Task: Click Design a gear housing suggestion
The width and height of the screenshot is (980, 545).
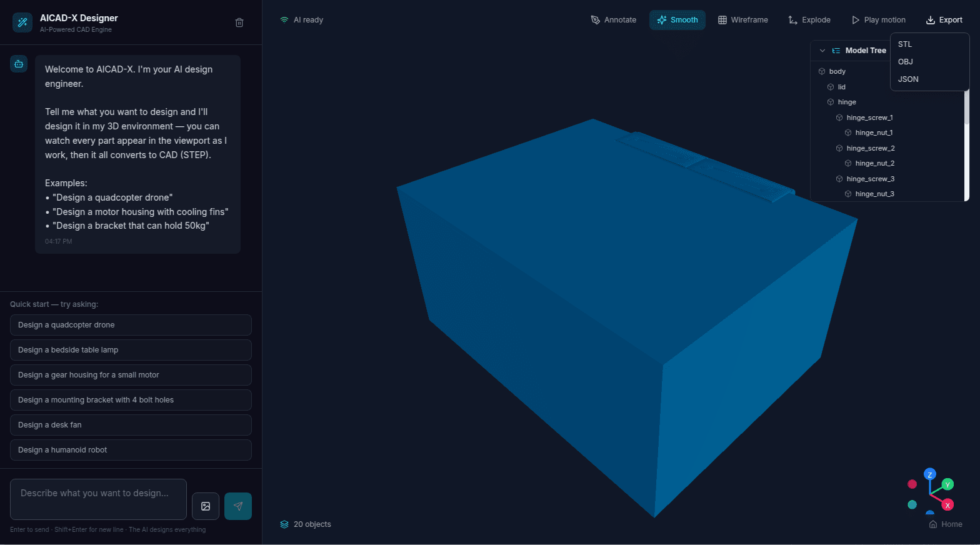Action: coord(131,375)
